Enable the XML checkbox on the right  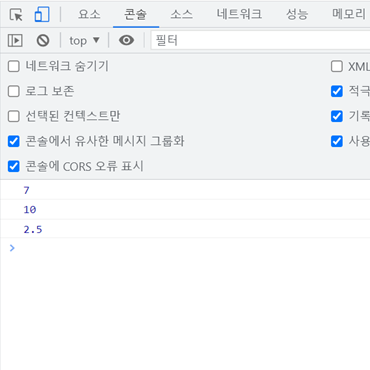[337, 66]
